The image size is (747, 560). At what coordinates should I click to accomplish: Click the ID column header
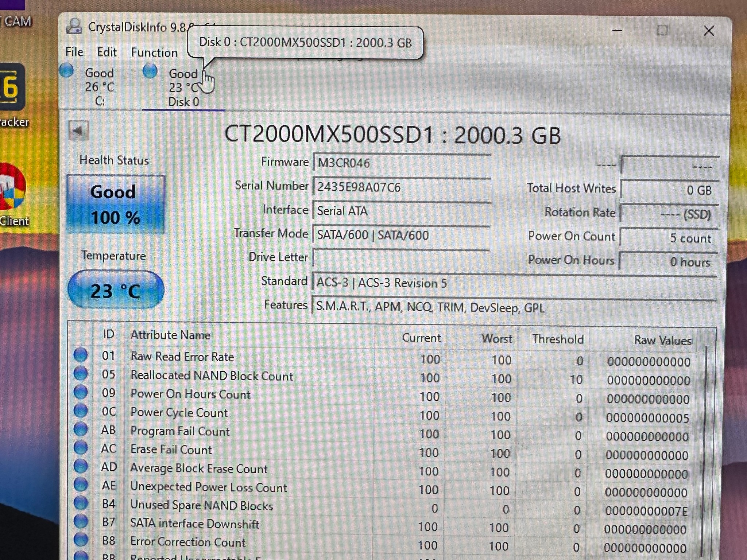[x=108, y=334]
